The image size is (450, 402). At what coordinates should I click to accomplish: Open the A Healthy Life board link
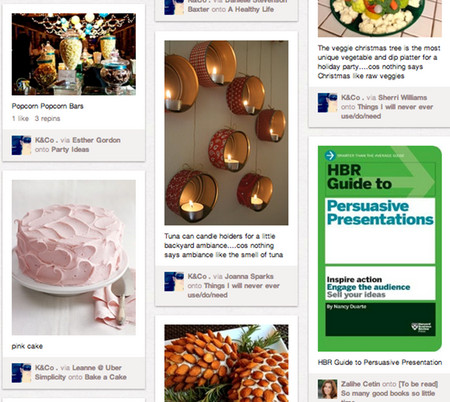[251, 9]
